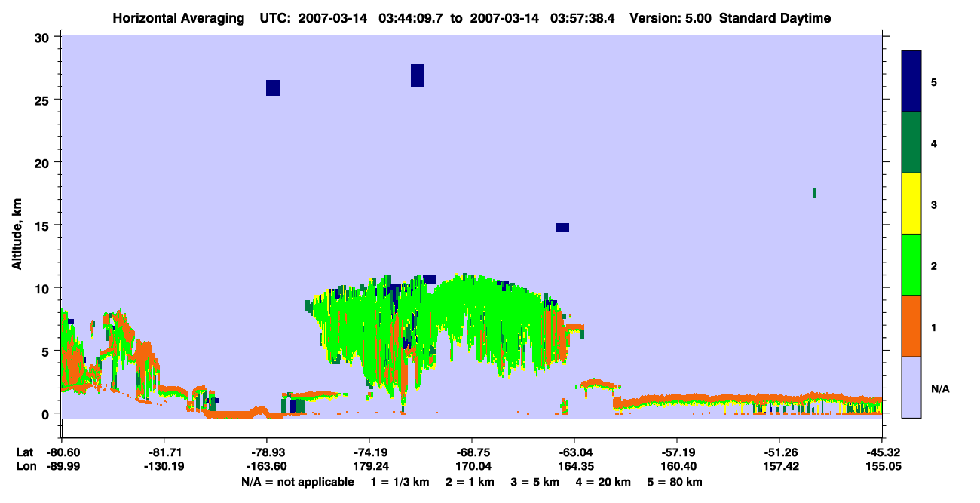Image resolution: width=980 pixels, height=503 pixels.
Task: Click the latitude value '-51.26'
Action: (x=779, y=452)
